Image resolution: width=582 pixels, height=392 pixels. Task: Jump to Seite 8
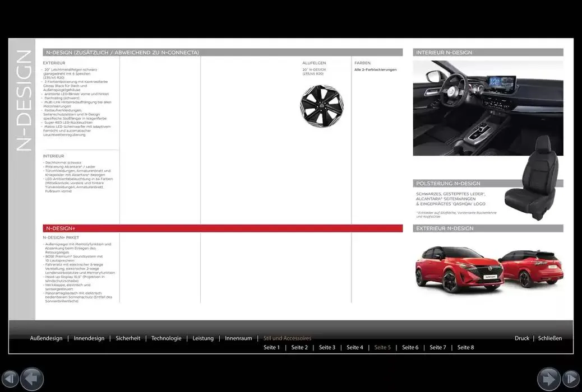coord(465,348)
